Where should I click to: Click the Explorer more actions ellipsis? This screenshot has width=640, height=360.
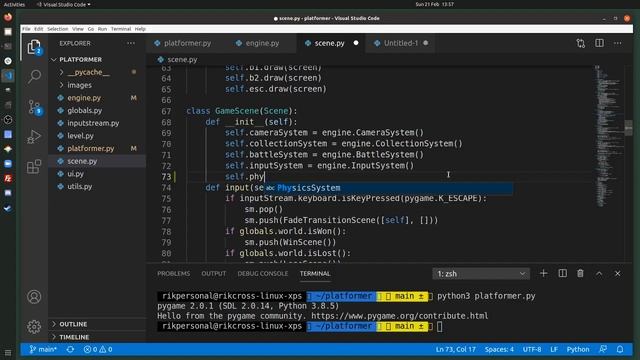pyautogui.click(x=131, y=43)
